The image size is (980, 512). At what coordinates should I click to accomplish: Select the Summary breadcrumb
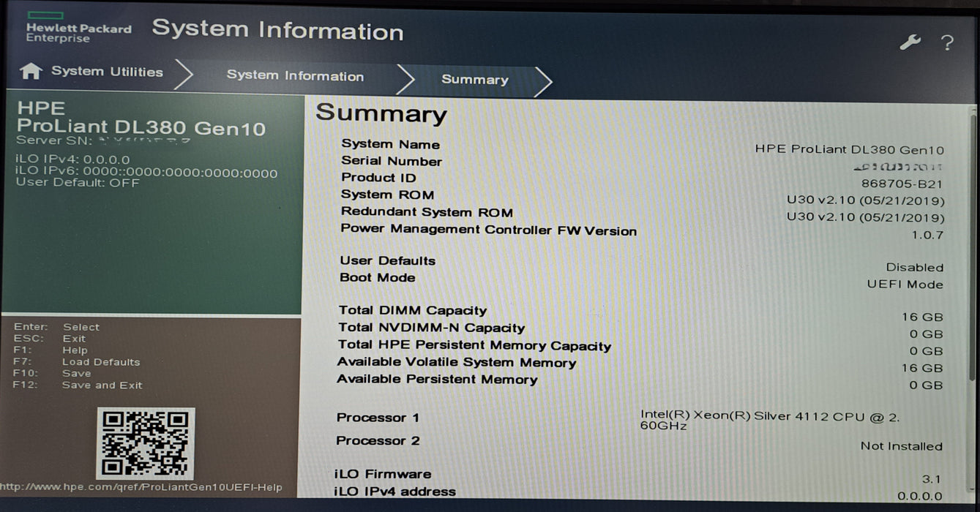coord(474,80)
